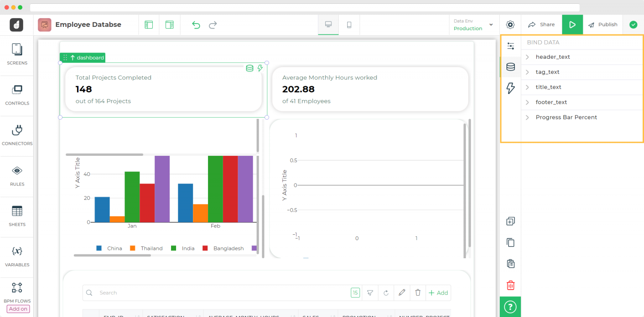Viewport: 644px width, 317px height.
Task: Delete the selected control with the red trash icon
Action: (510, 285)
